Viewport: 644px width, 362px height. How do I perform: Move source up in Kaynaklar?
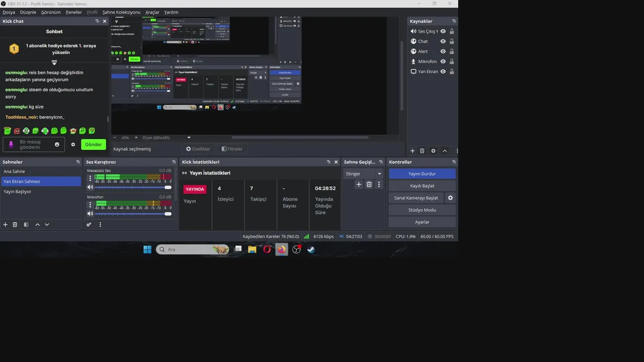pos(445,151)
